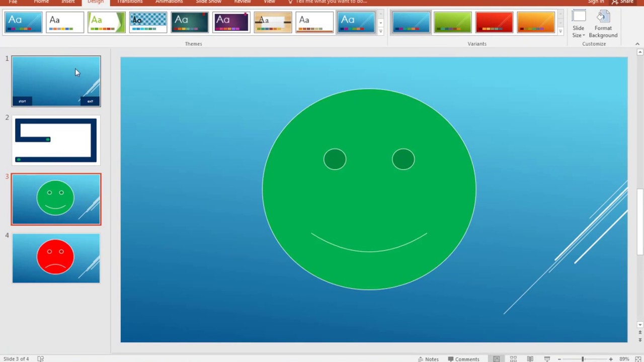The height and width of the screenshot is (362, 644).
Task: Toggle the Notes pane
Action: 428,359
